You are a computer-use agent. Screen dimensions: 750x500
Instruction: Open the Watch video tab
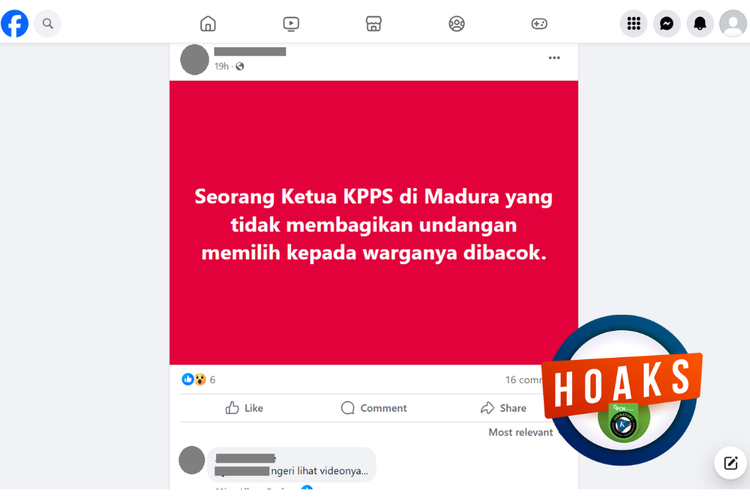(291, 23)
